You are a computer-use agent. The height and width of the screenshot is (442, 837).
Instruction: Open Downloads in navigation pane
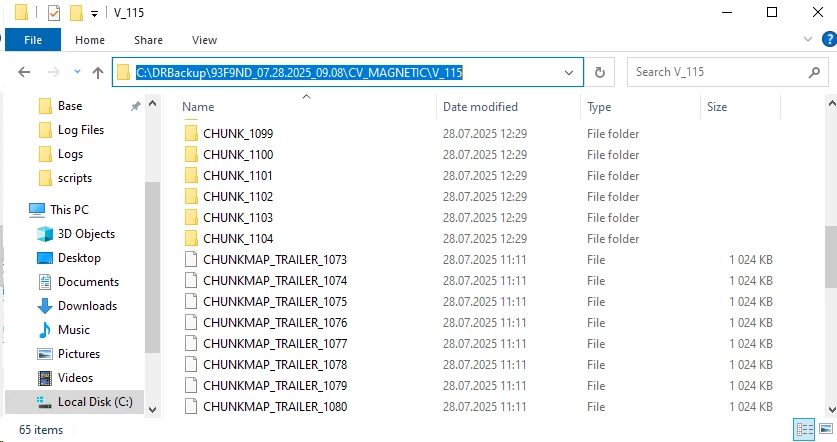[87, 306]
